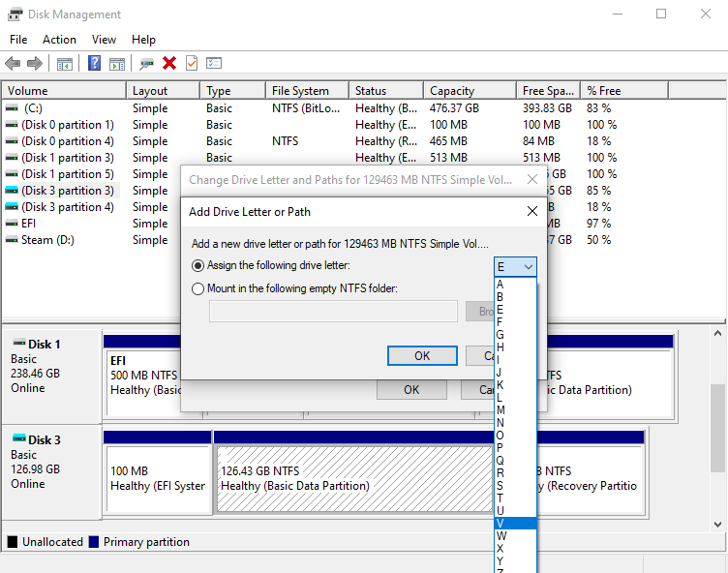Click the Properties checkmark toolbar icon
The image size is (728, 573).
(192, 63)
